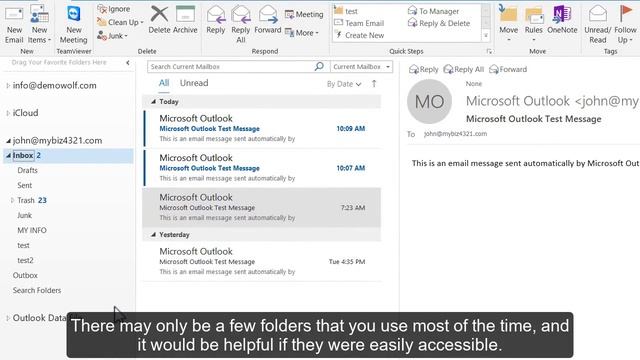Archive the selected message

point(185,20)
